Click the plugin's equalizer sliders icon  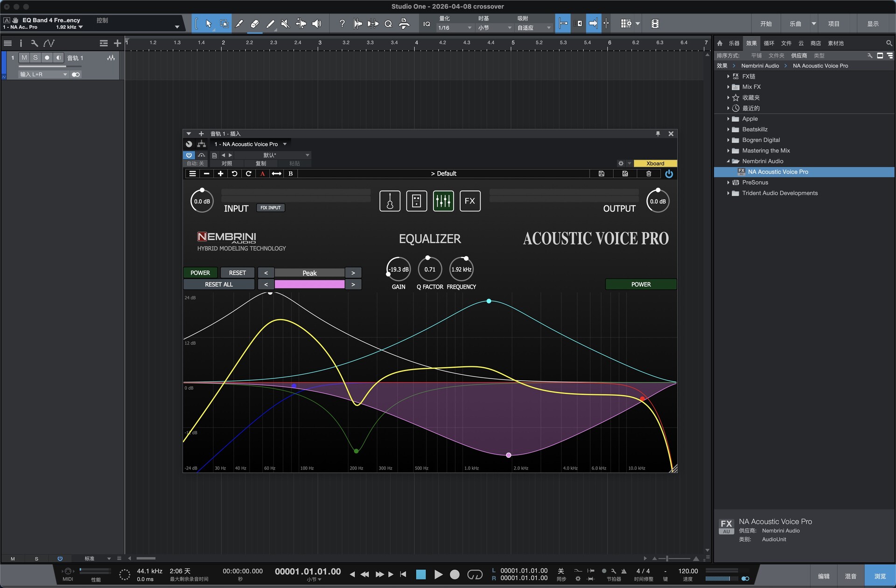click(443, 201)
